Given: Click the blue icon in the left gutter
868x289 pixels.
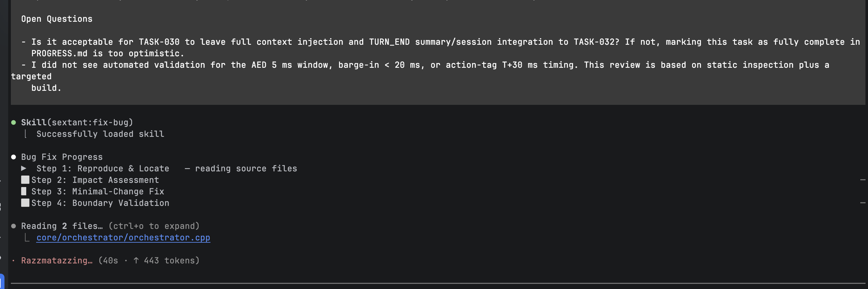Looking at the screenshot, I should coord(2,282).
